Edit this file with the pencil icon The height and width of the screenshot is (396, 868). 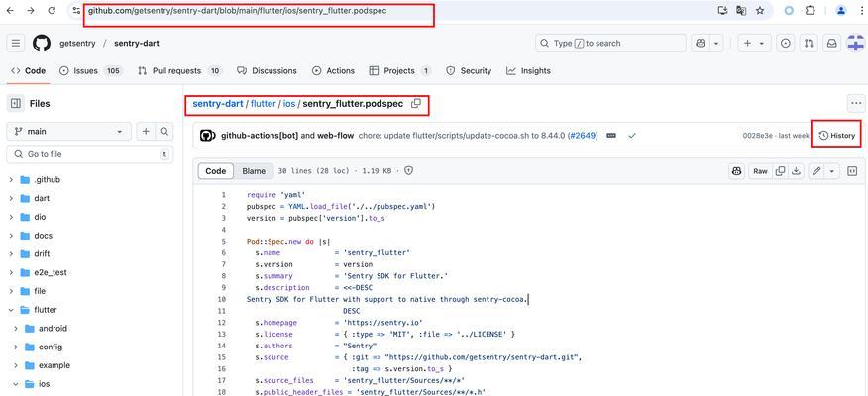click(815, 171)
